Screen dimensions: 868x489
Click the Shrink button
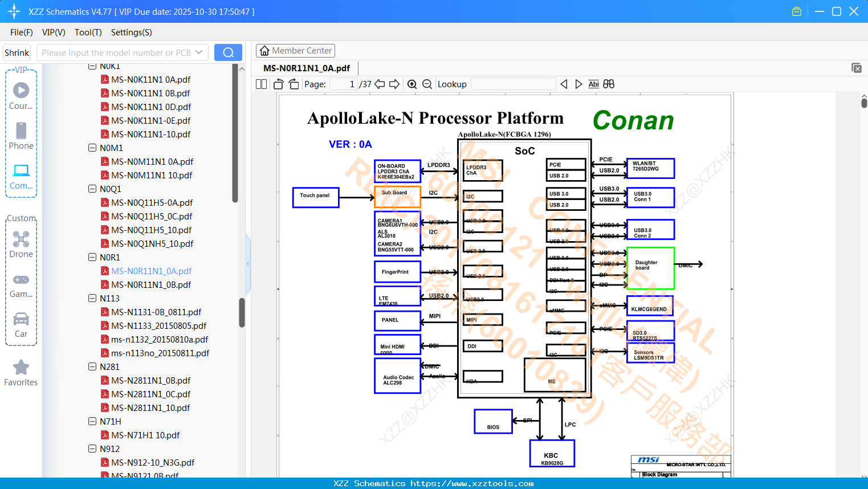tap(17, 52)
